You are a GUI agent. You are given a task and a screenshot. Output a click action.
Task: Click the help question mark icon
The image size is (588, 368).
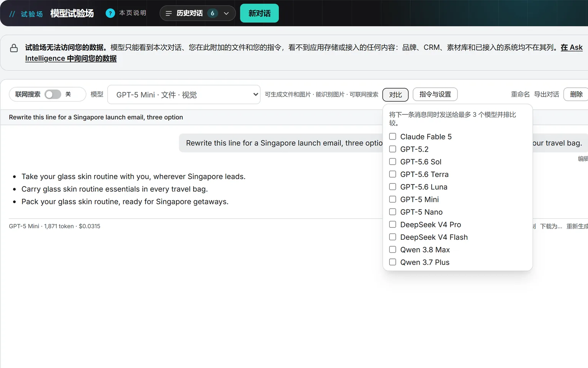click(110, 13)
